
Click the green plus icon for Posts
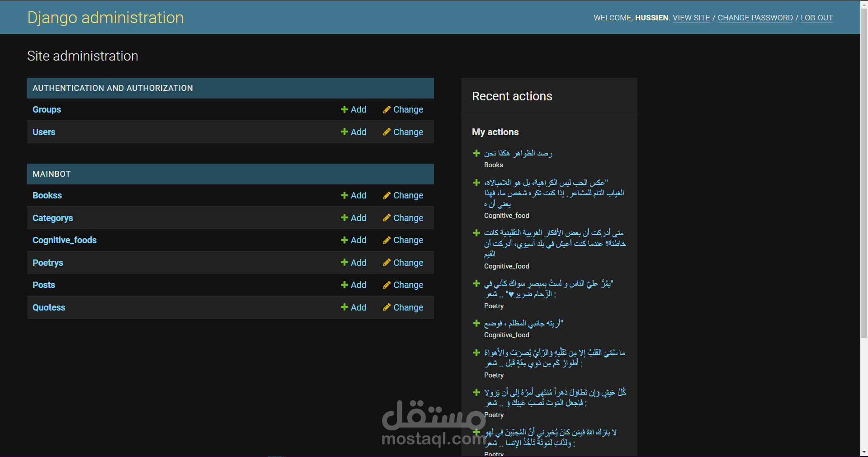344,285
